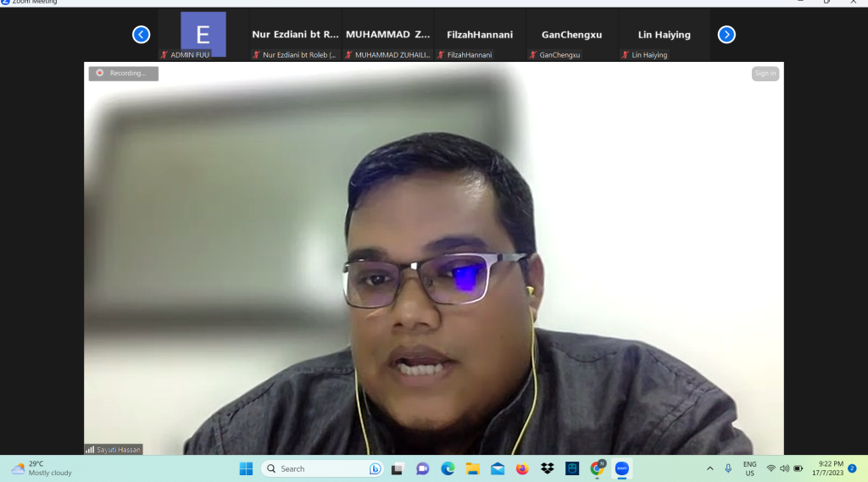
Task: Click the Sign in button
Action: 765,74
